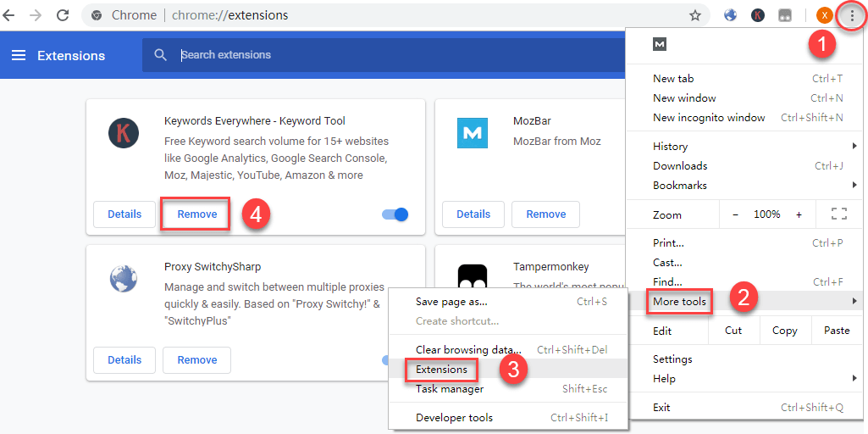Click Copy in the Edit row
The width and height of the screenshot is (868, 434).
[x=785, y=331]
